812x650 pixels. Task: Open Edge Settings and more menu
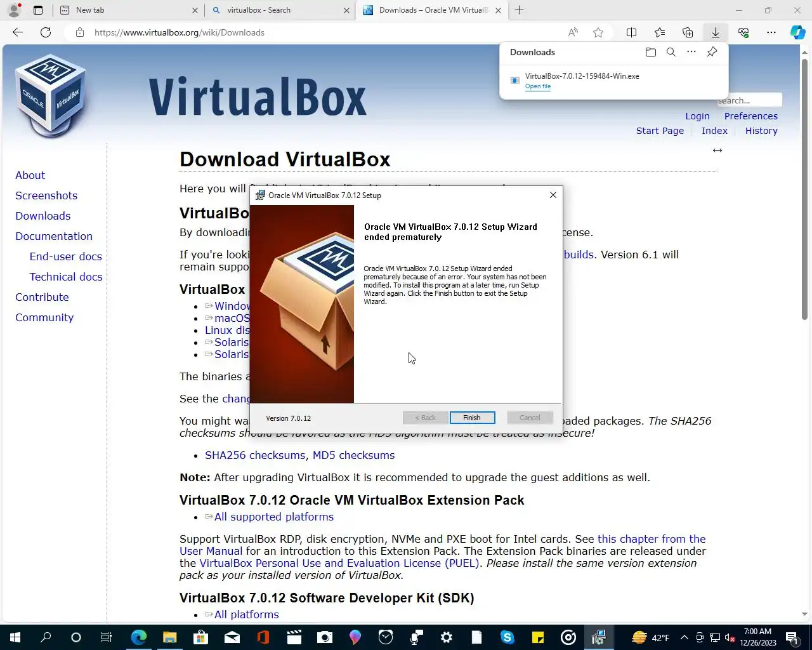point(771,32)
